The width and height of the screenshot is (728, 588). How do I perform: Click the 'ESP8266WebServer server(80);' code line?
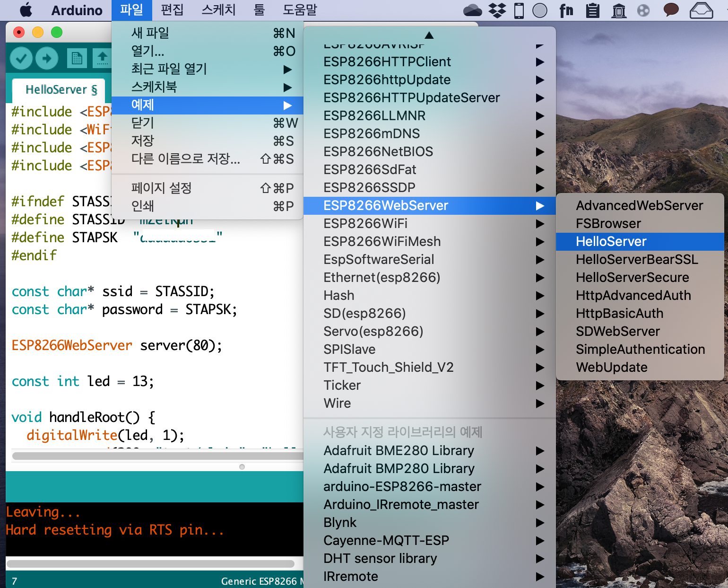tap(117, 345)
